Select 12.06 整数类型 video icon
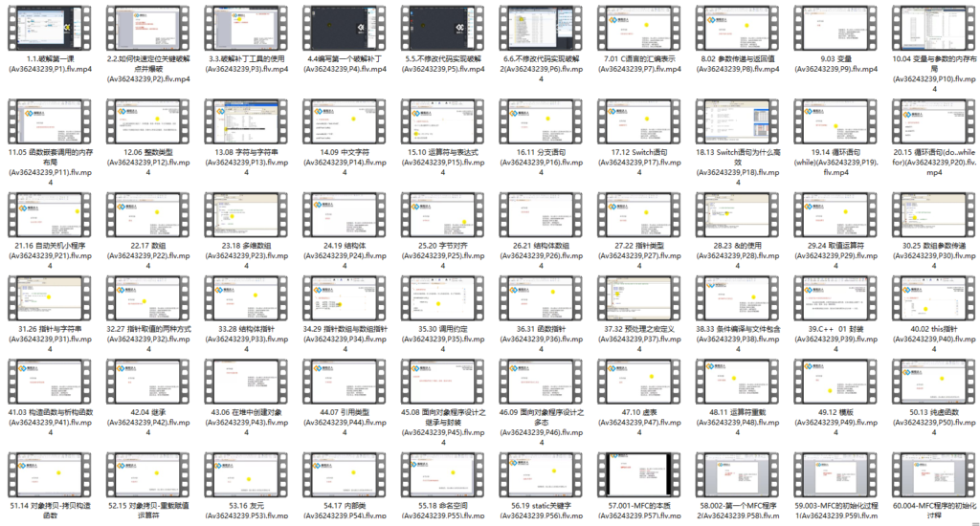The image size is (980, 526). pos(148,121)
